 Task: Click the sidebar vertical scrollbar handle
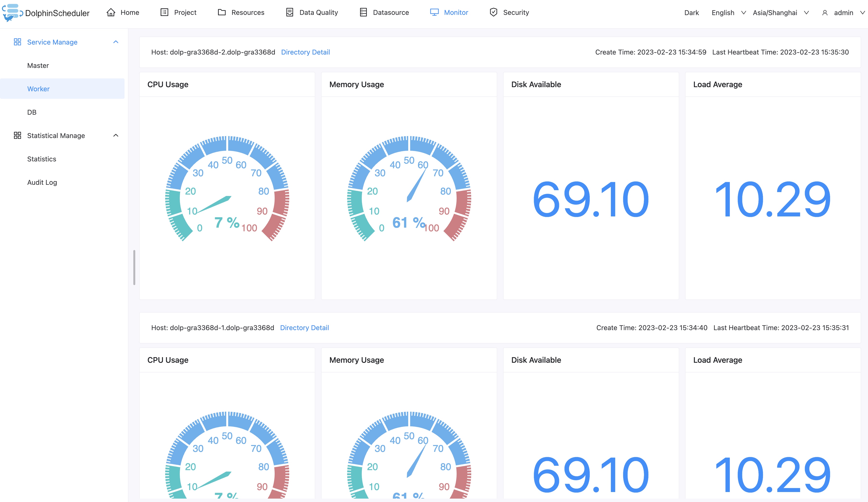click(x=134, y=268)
